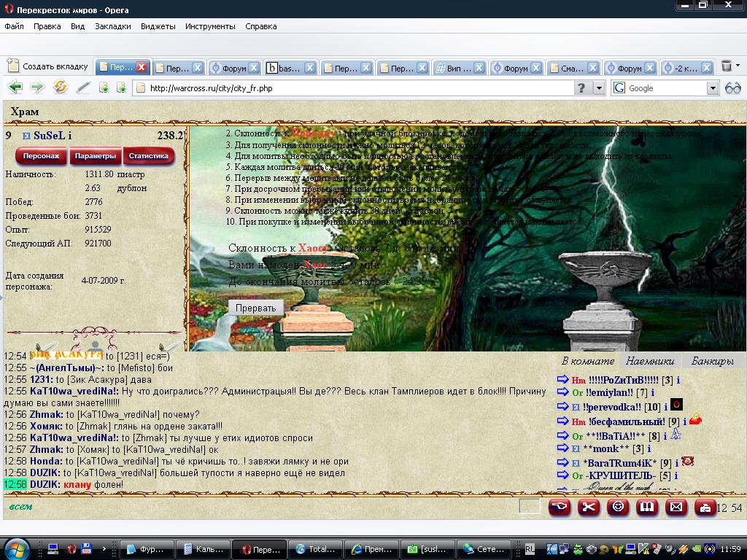747x560 pixels.
Task: Open info 'i' for !!perevodka!!
Action: click(665, 407)
